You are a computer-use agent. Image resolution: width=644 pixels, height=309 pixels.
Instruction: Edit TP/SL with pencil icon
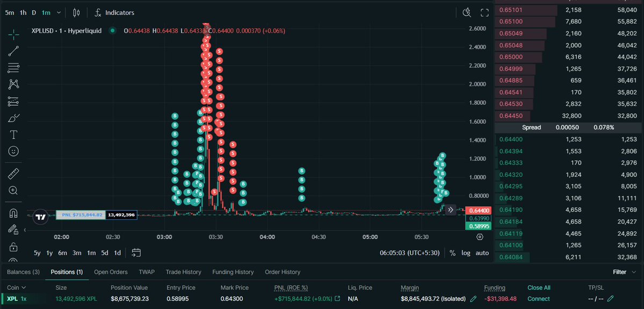[610, 299]
